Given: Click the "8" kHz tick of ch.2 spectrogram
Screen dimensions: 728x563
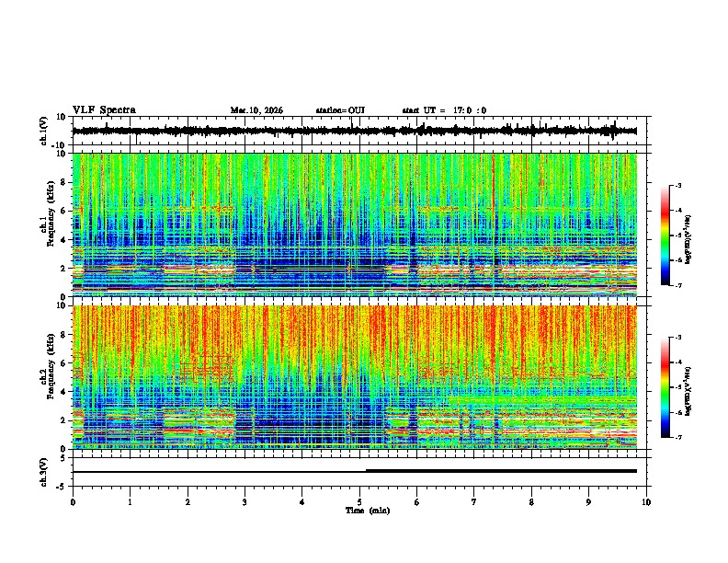Looking at the screenshot, I should click(63, 335).
